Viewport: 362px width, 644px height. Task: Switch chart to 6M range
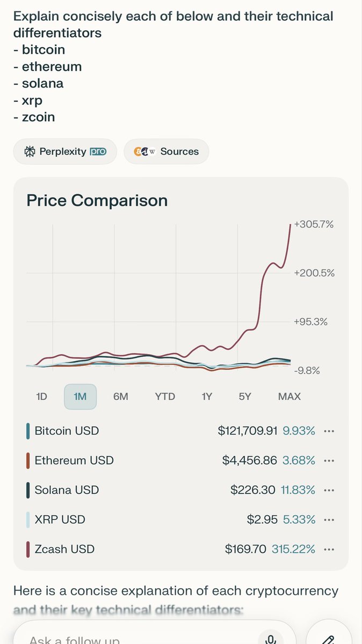pos(121,397)
